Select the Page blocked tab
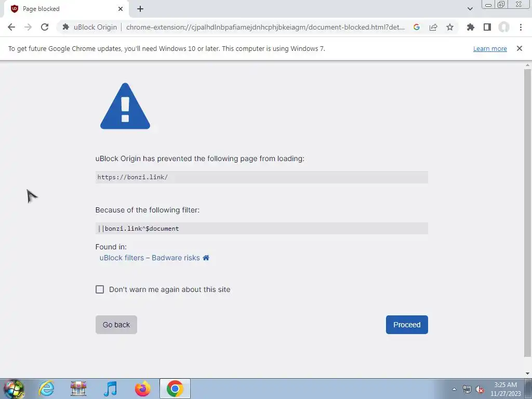 66,9
